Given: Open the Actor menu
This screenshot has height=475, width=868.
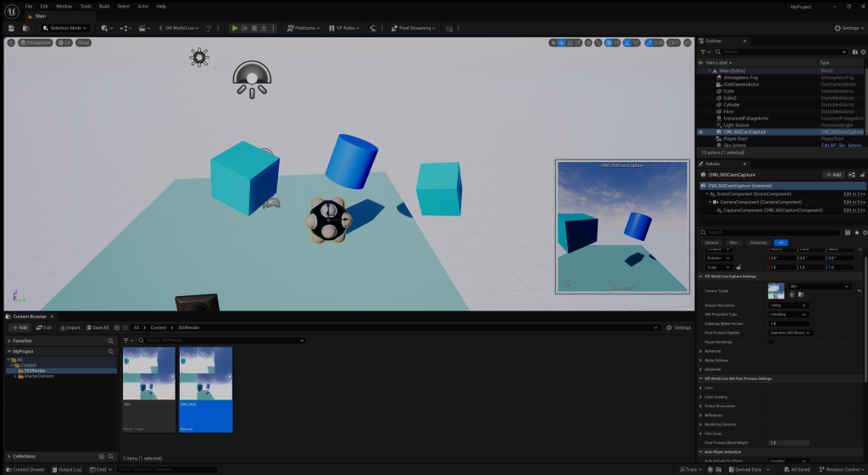Looking at the screenshot, I should click(143, 7).
